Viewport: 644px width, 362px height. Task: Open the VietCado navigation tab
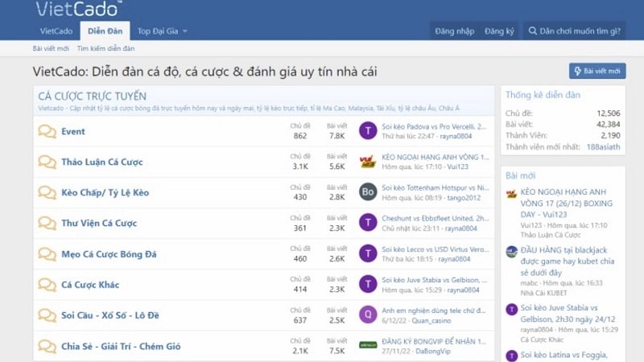[56, 31]
